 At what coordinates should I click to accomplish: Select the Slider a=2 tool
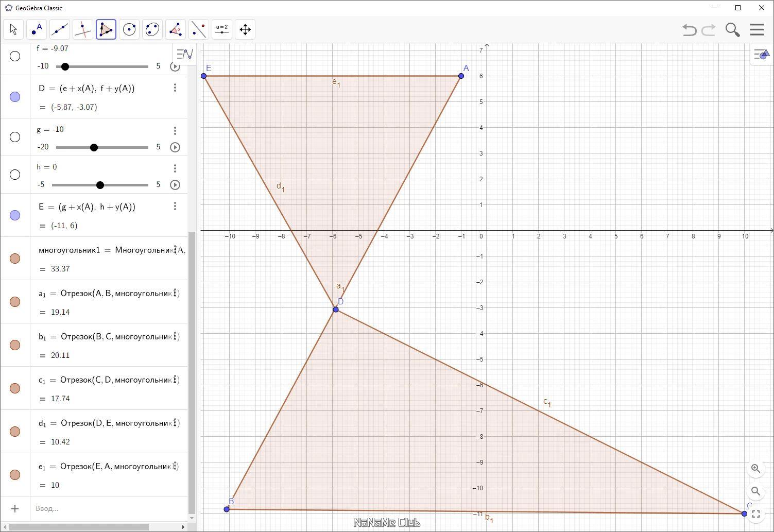(222, 29)
